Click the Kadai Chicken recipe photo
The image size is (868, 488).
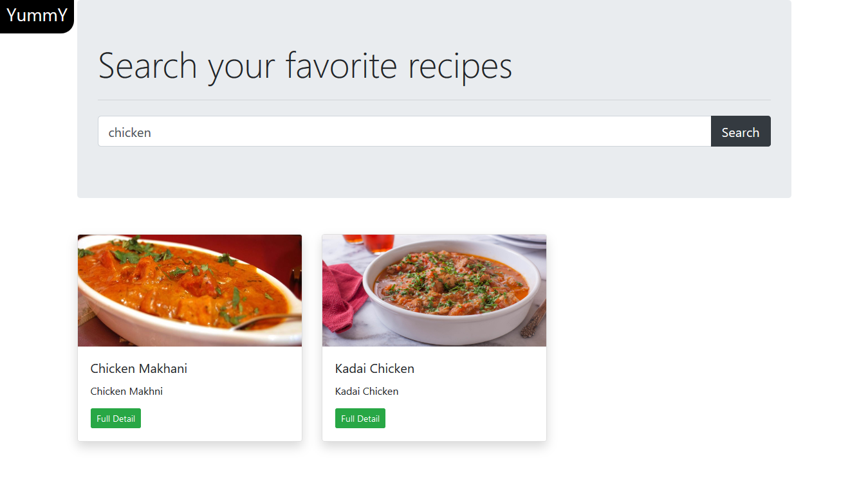(x=434, y=290)
